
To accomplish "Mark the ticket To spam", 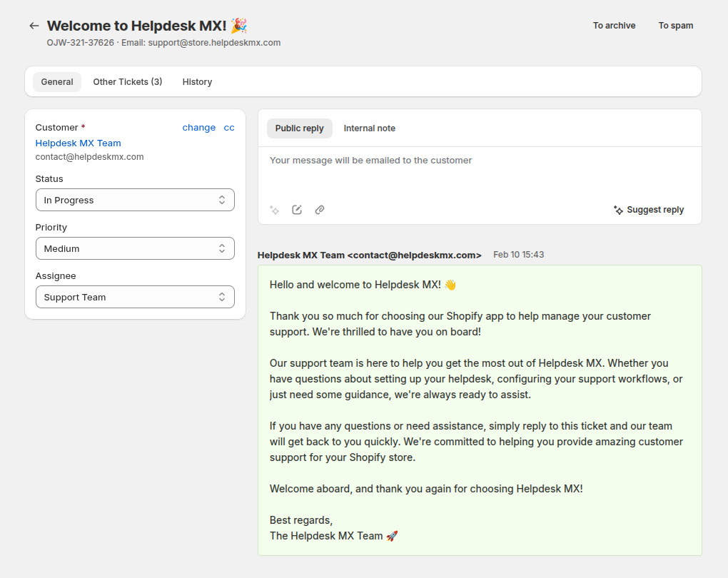I will click(x=675, y=26).
